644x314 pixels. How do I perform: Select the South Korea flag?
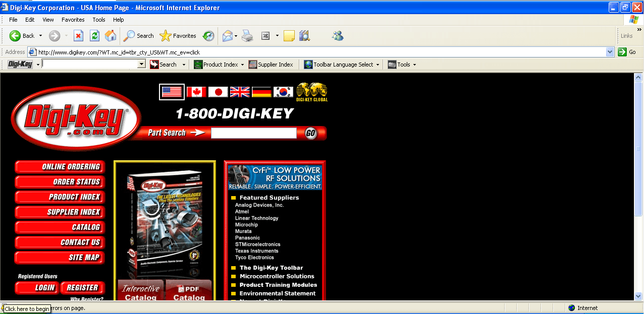point(283,92)
